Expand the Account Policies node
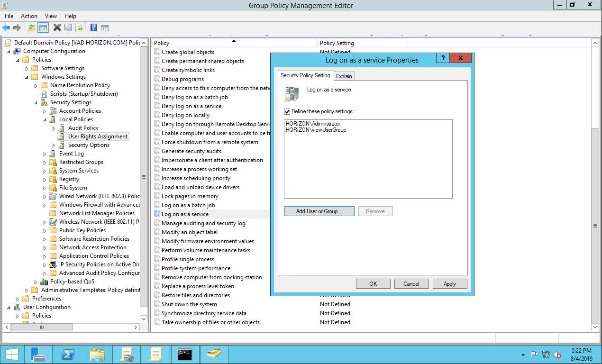 click(45, 111)
